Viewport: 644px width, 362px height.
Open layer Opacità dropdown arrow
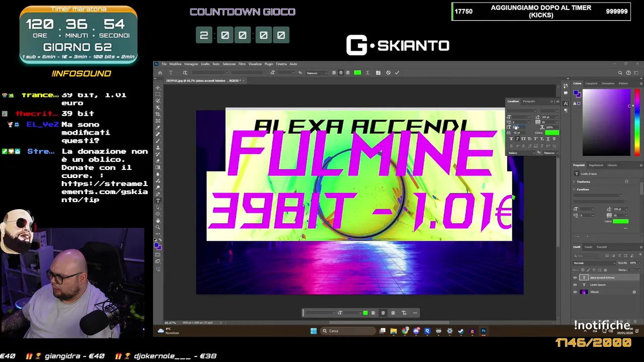point(639,263)
